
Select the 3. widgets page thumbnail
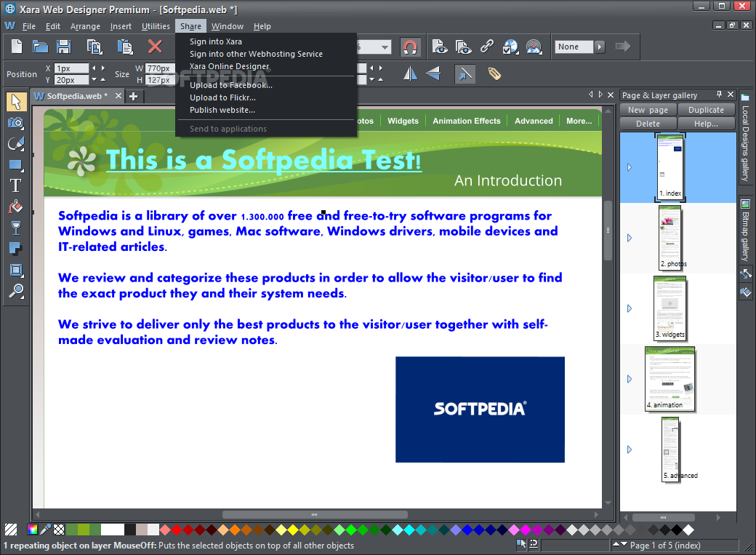click(669, 308)
